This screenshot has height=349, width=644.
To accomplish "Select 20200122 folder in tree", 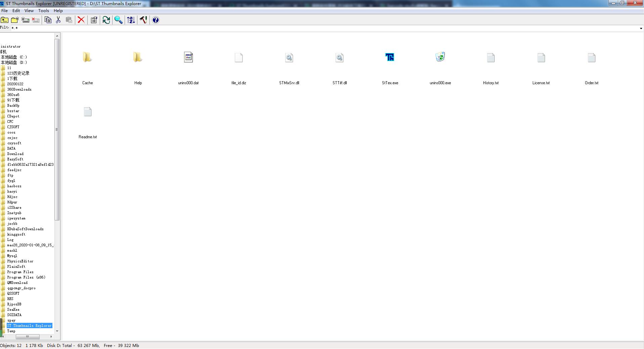I will (15, 84).
